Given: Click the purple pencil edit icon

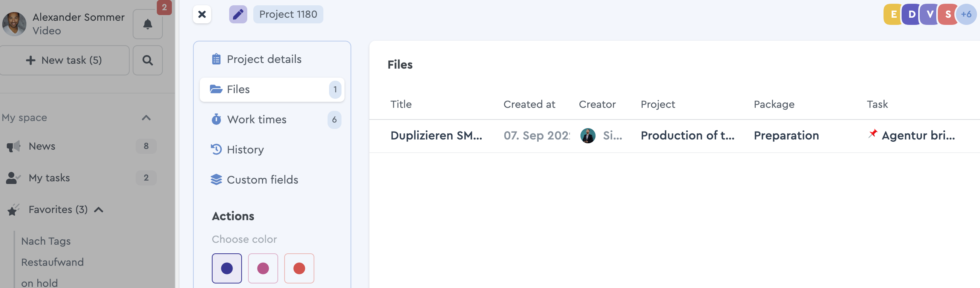Looking at the screenshot, I should click(238, 14).
